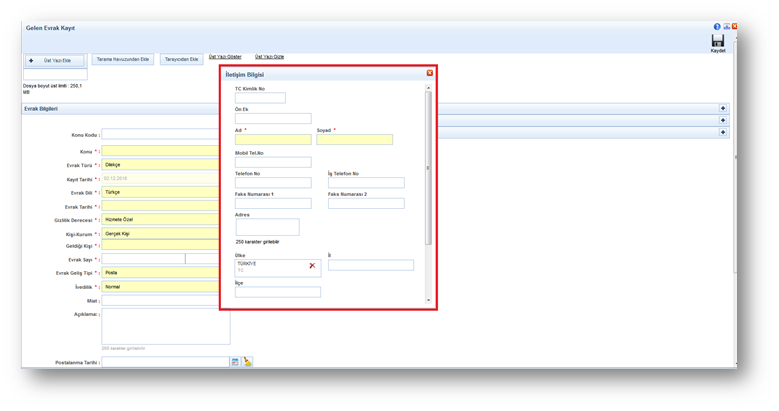779x411 pixels.
Task: Close the İletişim Bilgisi dialog
Action: coord(430,73)
